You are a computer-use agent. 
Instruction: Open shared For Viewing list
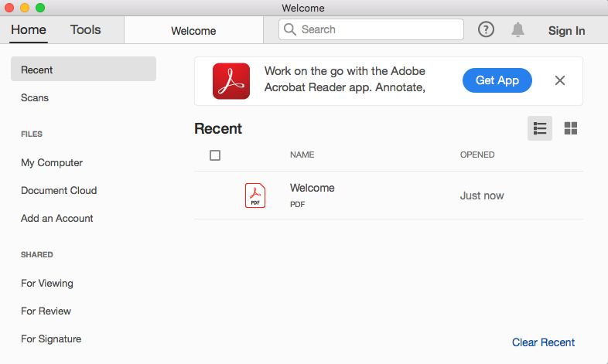click(47, 284)
